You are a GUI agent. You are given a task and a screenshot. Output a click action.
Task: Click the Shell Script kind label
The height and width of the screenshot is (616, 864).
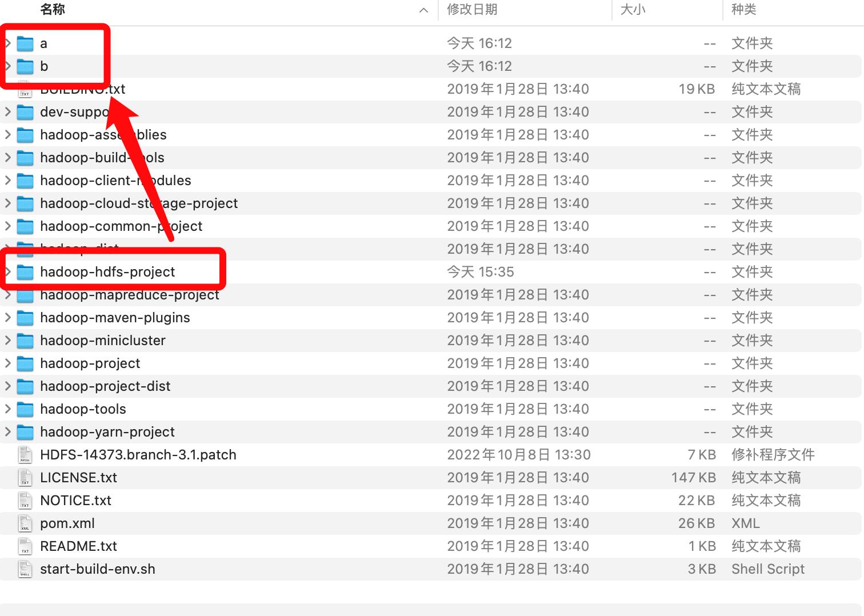pyautogui.click(x=768, y=569)
